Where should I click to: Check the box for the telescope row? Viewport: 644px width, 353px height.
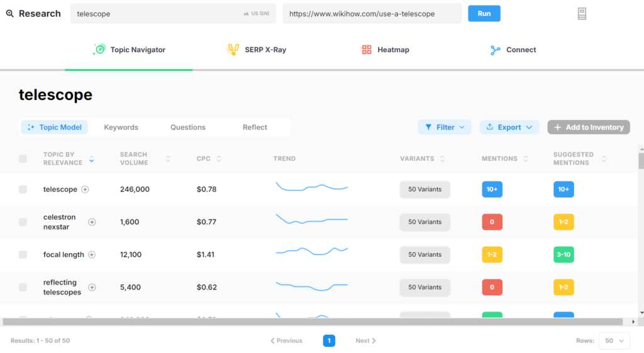click(23, 189)
